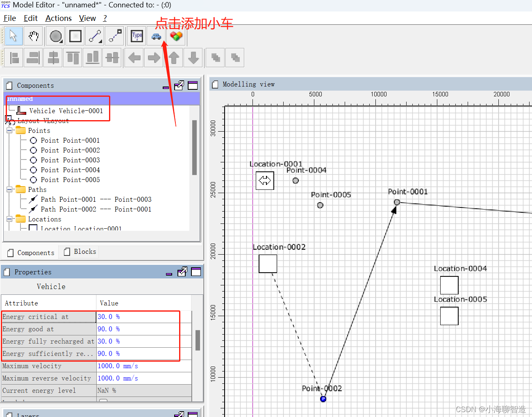The width and height of the screenshot is (532, 417).
Task: Click the move up arrow icon
Action: [x=174, y=57]
